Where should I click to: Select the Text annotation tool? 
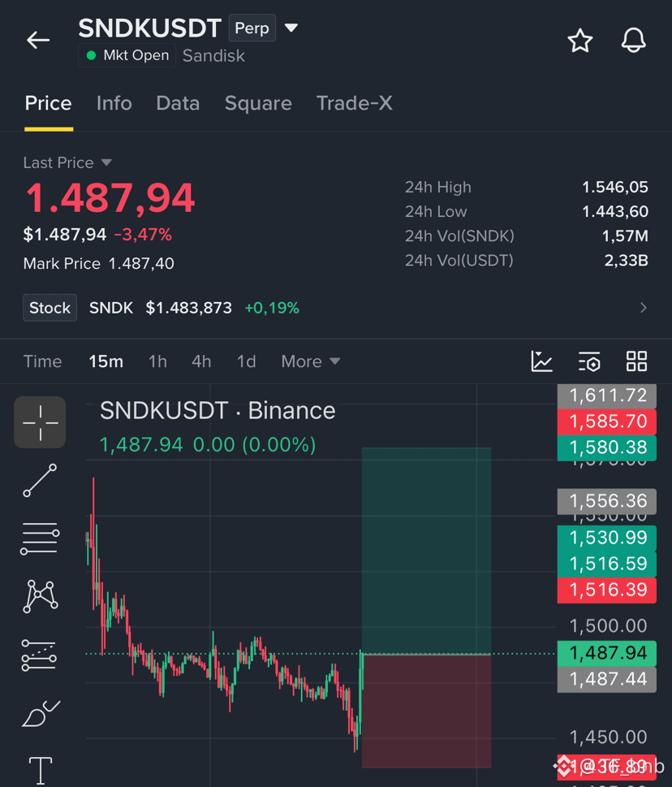coord(41,771)
